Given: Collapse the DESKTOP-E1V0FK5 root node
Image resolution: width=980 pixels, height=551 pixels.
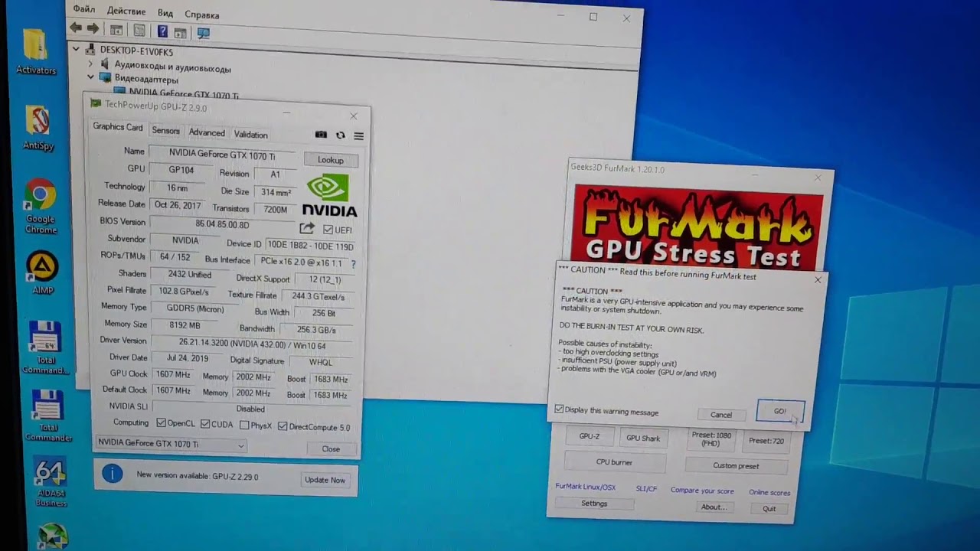Looking at the screenshot, I should click(x=76, y=49).
